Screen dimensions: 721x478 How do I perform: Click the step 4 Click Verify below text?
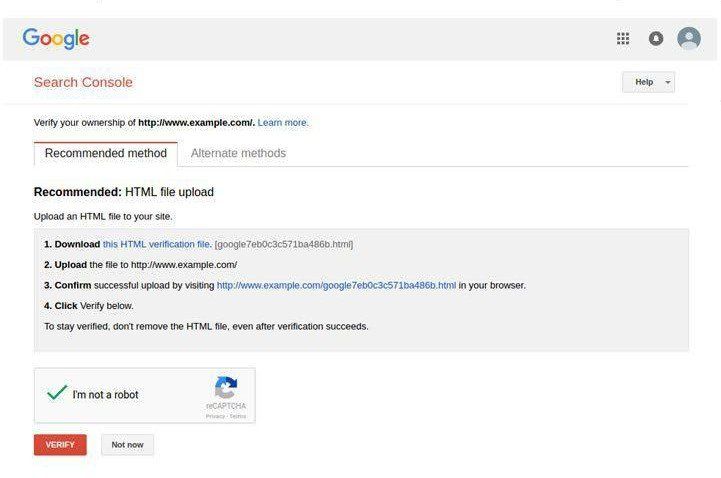[89, 306]
